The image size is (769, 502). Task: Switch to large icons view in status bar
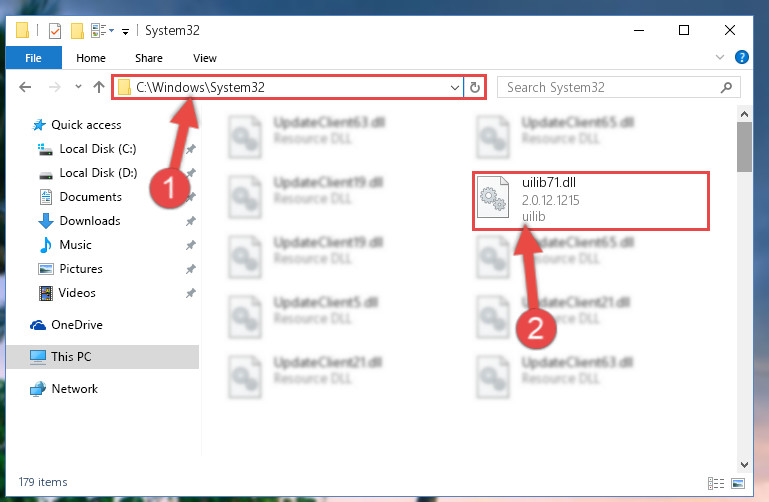[x=738, y=483]
